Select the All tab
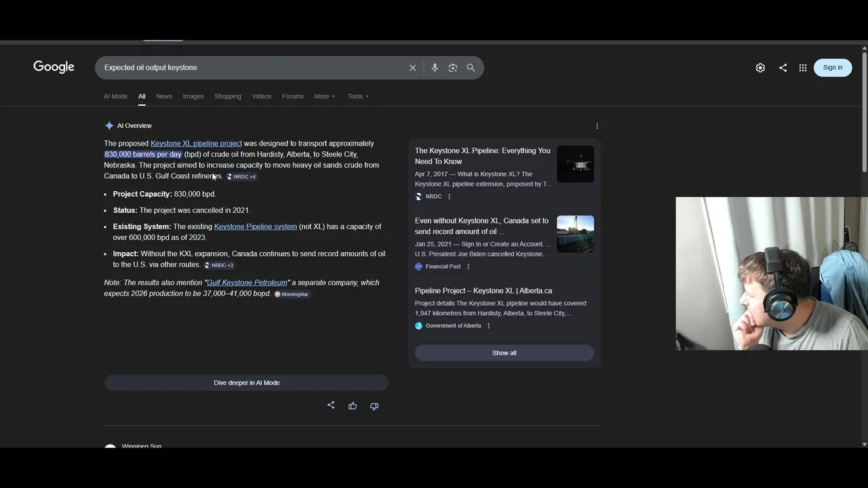868x488 pixels. 142,96
